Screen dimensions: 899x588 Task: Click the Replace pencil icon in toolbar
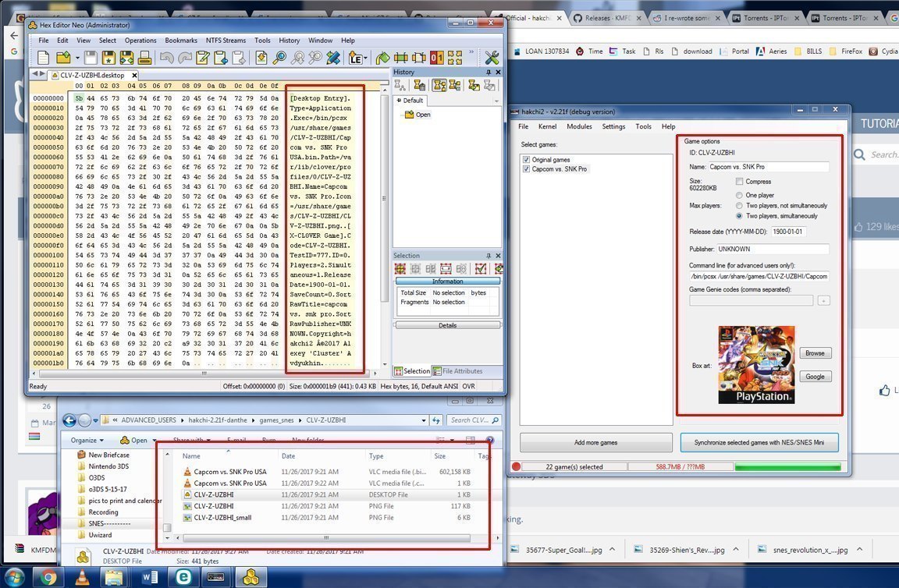click(x=333, y=57)
